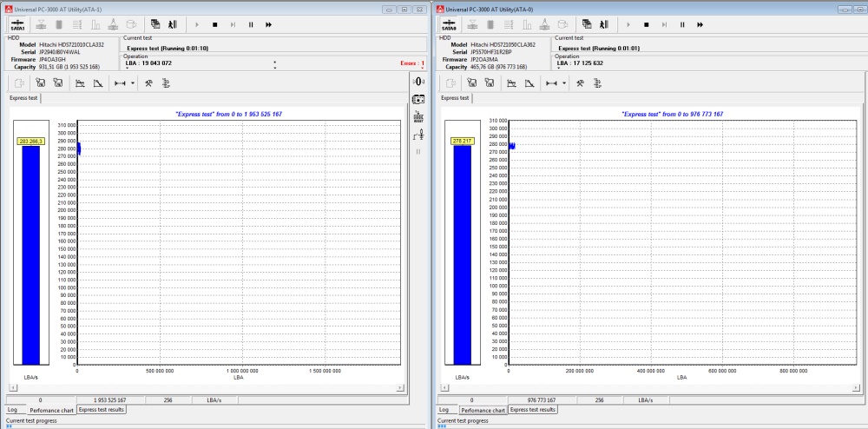This screenshot has width=868, height=429.
Task: Click the Stop button in the ATA-1 window
Action: coord(214,24)
